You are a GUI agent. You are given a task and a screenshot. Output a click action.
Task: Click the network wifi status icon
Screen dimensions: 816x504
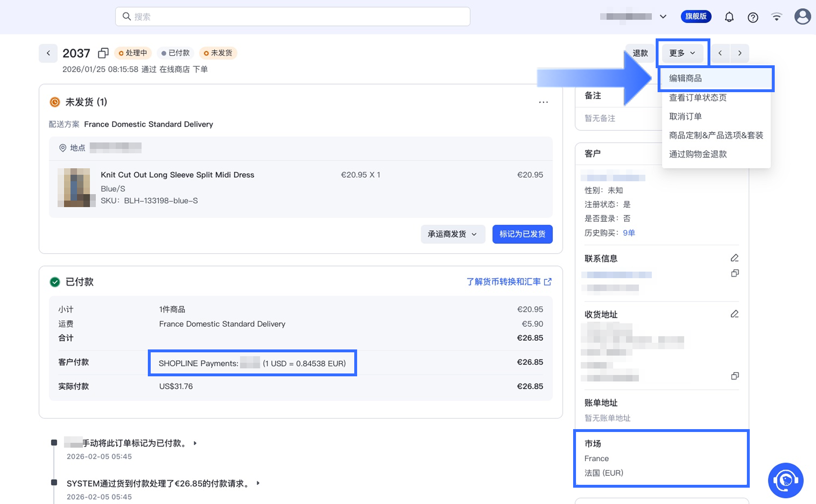point(776,17)
